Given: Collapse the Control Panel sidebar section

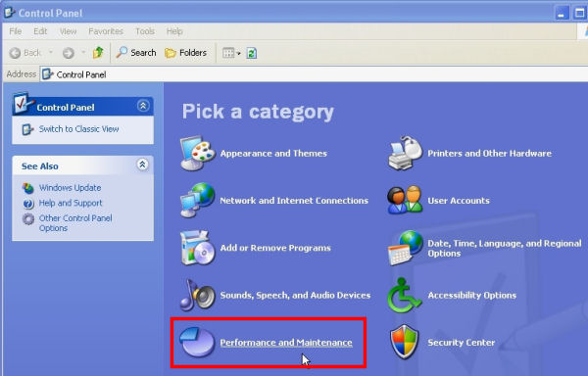Looking at the screenshot, I should tap(143, 106).
